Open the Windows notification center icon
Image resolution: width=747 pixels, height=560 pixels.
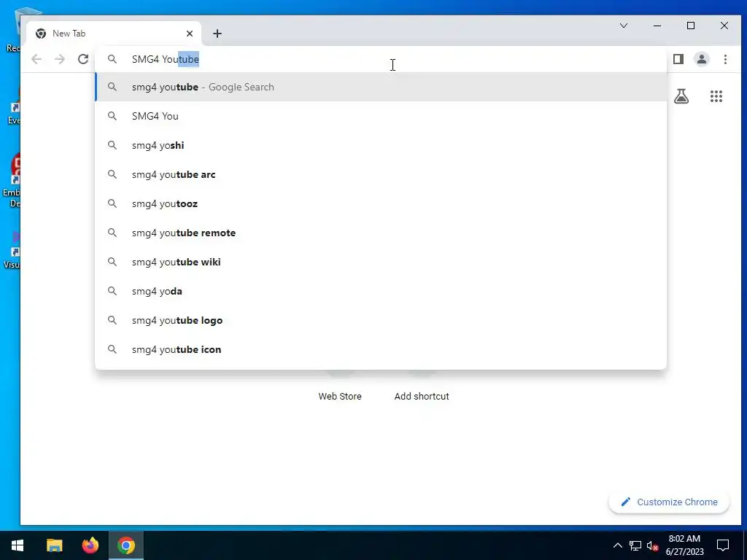click(723, 545)
